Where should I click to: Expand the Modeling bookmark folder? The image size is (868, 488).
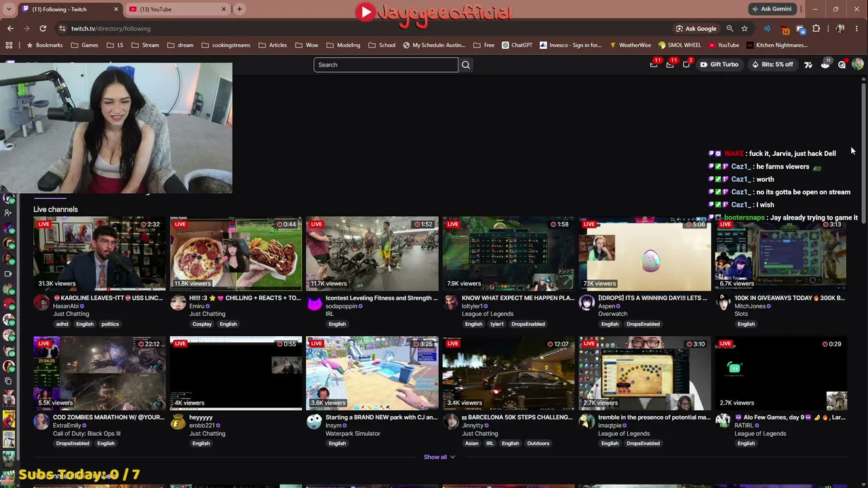[343, 45]
